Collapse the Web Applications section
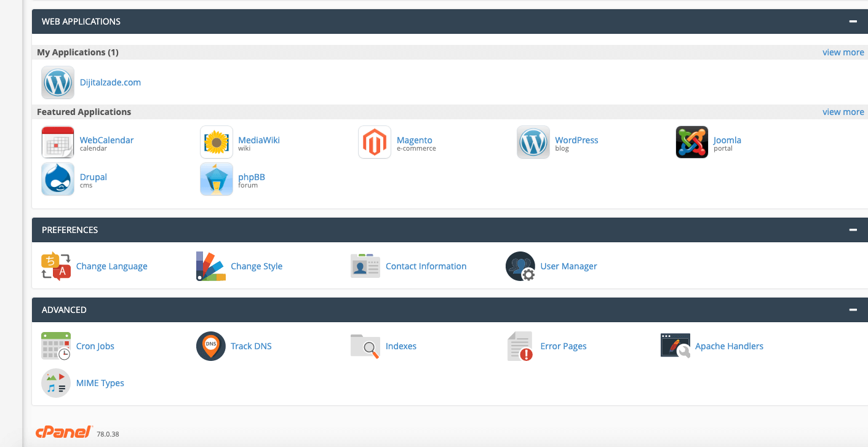The image size is (868, 447). [x=853, y=22]
